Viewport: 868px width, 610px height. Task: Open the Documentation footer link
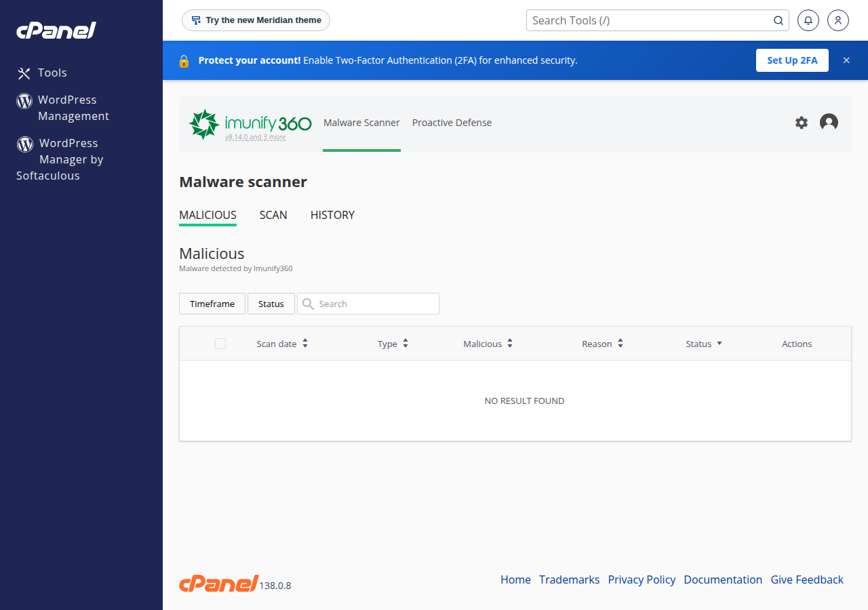point(723,579)
